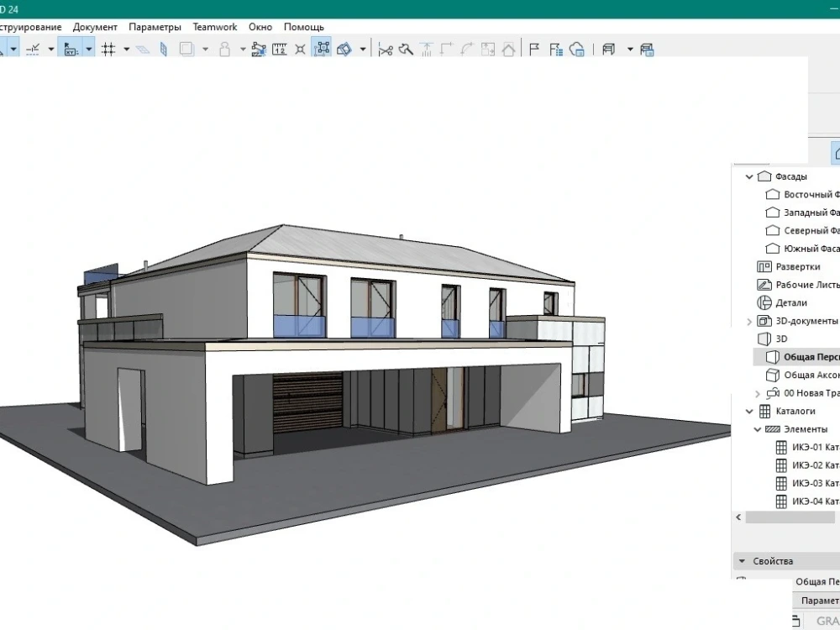Image resolution: width=840 pixels, height=630 pixels.
Task: Collapse the Свойства panel section
Action: (742, 561)
